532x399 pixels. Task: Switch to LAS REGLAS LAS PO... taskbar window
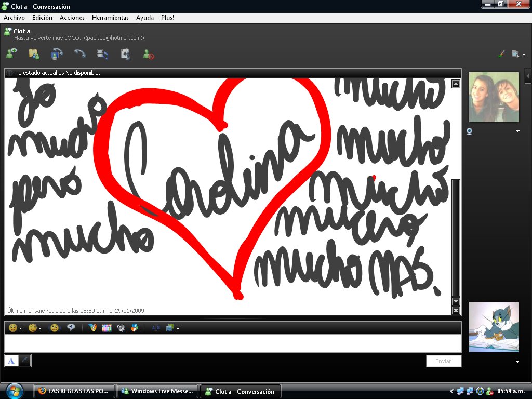(x=74, y=391)
